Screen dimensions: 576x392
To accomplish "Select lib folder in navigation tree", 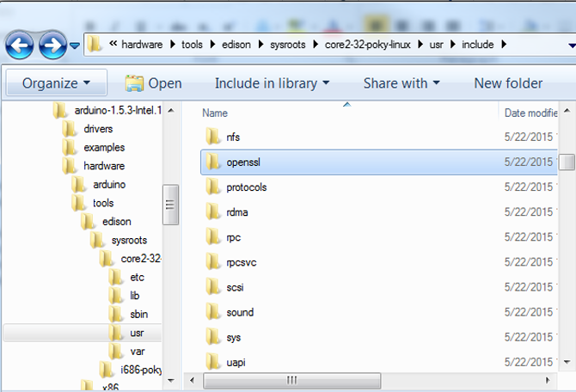I will pos(135,296).
